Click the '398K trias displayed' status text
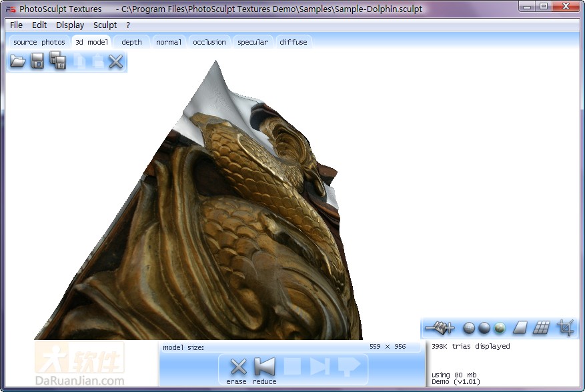Screen dimensions: 585x392 tap(470, 346)
